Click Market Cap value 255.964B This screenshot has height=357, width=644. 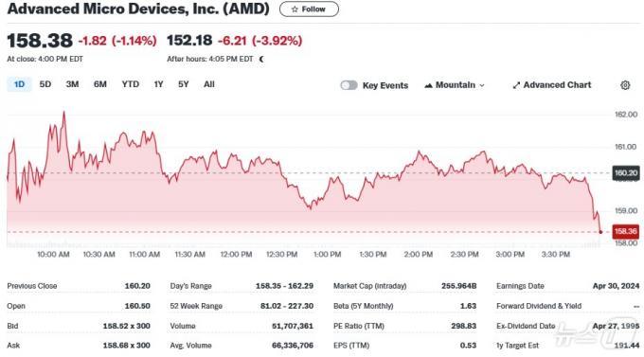click(459, 286)
